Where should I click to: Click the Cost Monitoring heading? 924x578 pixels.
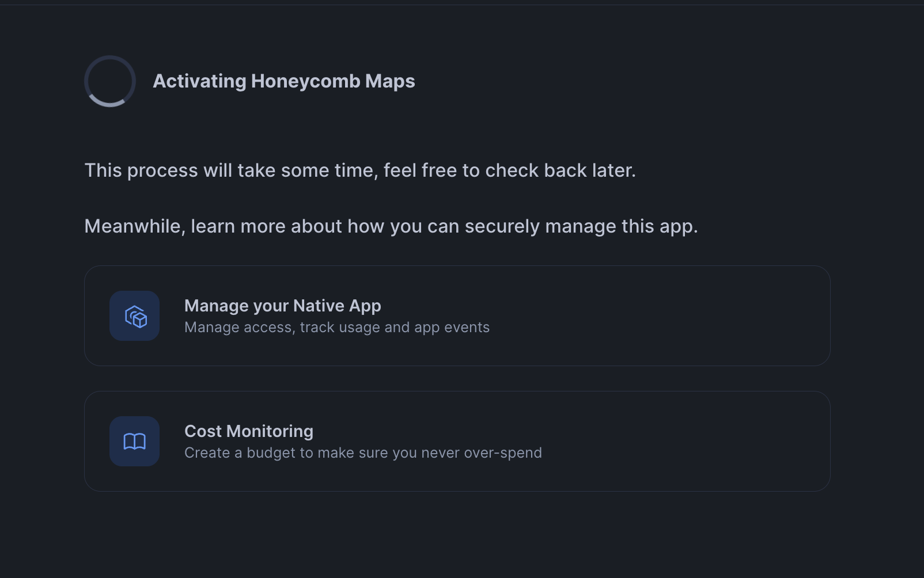[x=248, y=431]
